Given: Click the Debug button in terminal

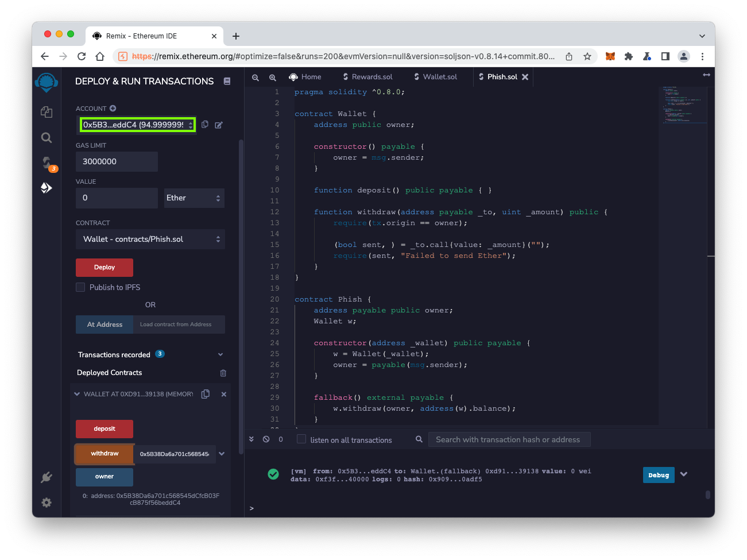Looking at the screenshot, I should click(659, 475).
